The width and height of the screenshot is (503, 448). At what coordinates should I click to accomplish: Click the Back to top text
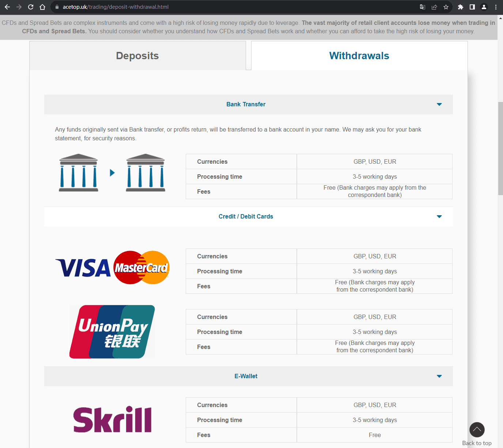(477, 443)
